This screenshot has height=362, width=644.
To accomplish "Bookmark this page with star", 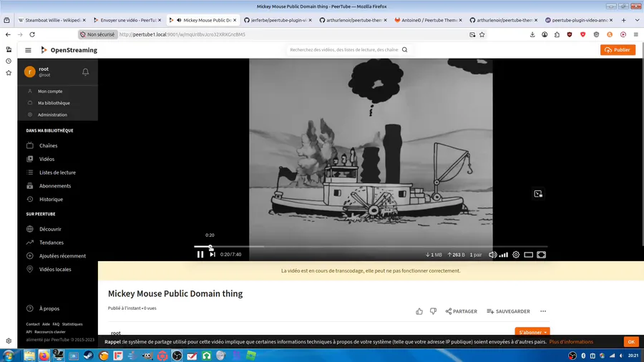I will click(x=482, y=34).
